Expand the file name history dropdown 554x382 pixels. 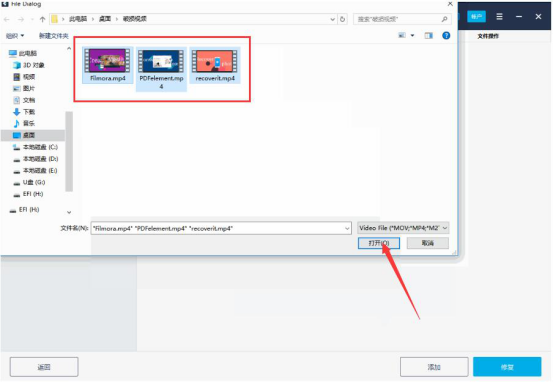pos(347,229)
